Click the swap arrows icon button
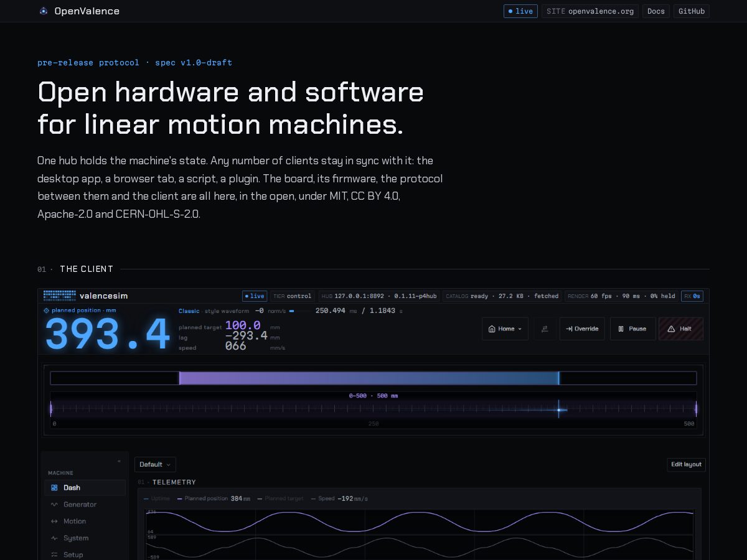Image resolution: width=747 pixels, height=560 pixels. tap(545, 329)
